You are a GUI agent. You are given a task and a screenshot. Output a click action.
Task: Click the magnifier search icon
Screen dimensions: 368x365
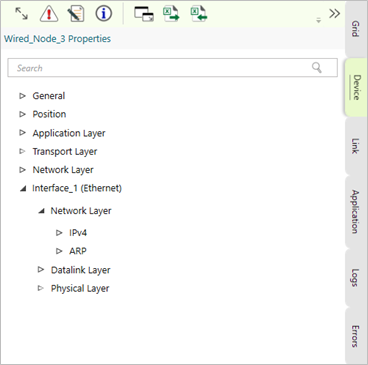click(x=317, y=68)
